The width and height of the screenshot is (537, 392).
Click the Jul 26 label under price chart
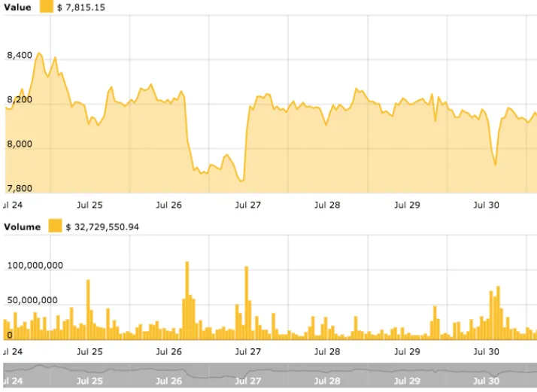click(168, 205)
